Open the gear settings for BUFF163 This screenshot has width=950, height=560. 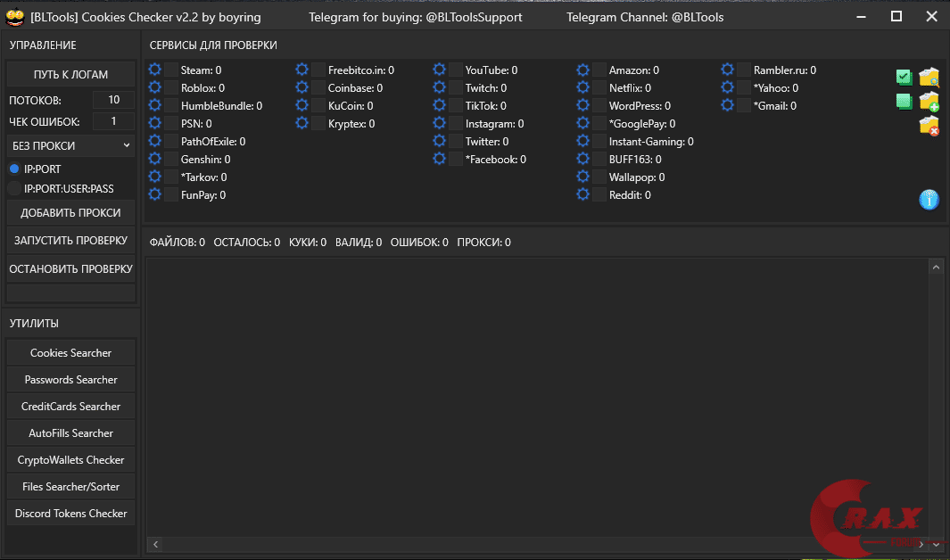(x=582, y=159)
